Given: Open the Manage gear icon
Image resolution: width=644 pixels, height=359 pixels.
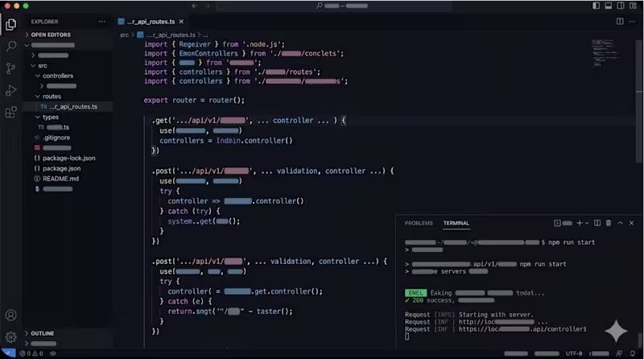Looking at the screenshot, I should 11,336.
